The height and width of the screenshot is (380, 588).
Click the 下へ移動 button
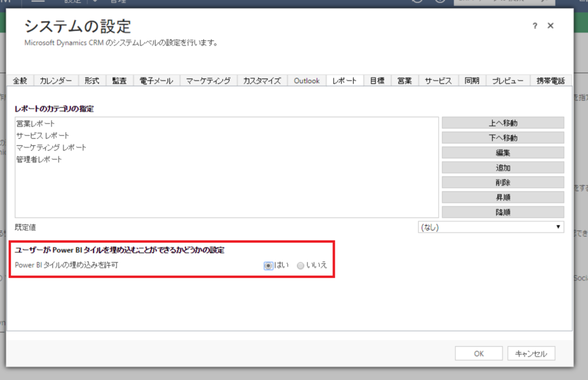pyautogui.click(x=503, y=138)
